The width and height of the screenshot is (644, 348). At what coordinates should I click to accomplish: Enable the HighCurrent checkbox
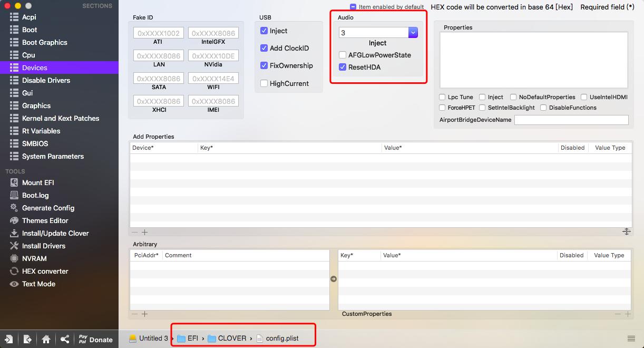264,83
